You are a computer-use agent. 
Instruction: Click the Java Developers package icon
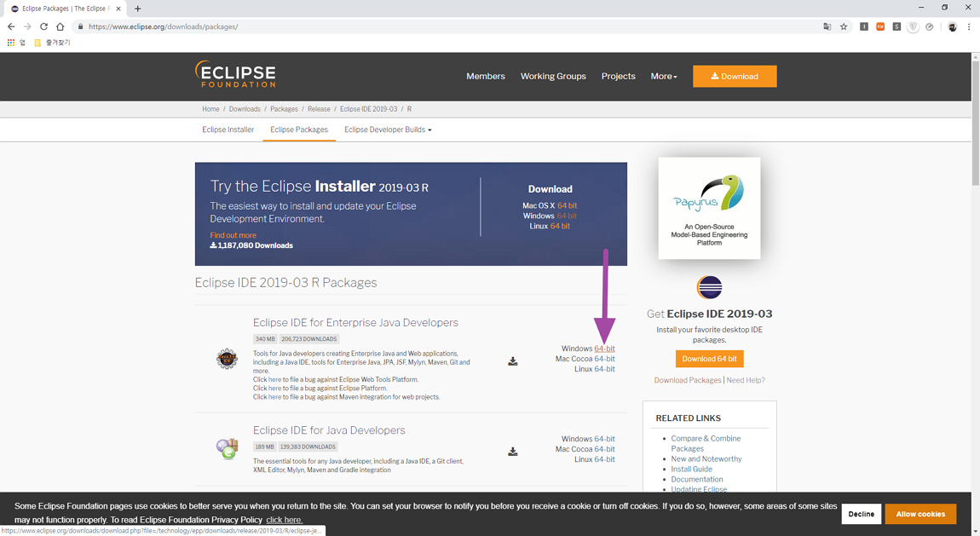pyautogui.click(x=227, y=448)
